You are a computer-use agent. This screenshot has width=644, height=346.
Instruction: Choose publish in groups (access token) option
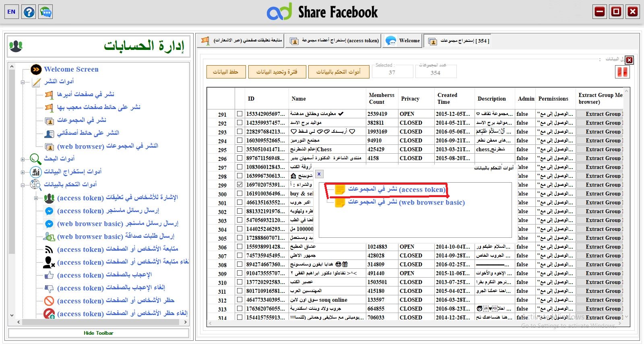[x=396, y=189]
